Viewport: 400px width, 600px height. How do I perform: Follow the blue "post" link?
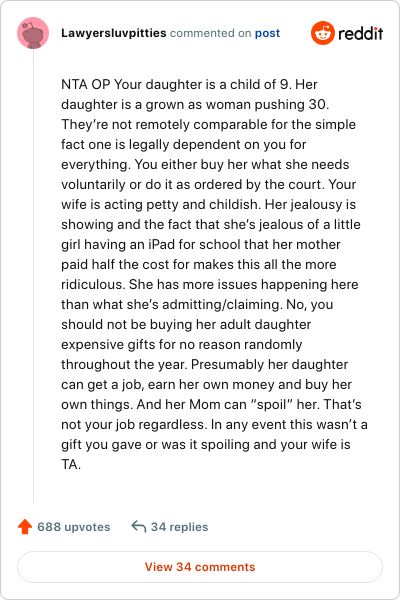(x=268, y=33)
